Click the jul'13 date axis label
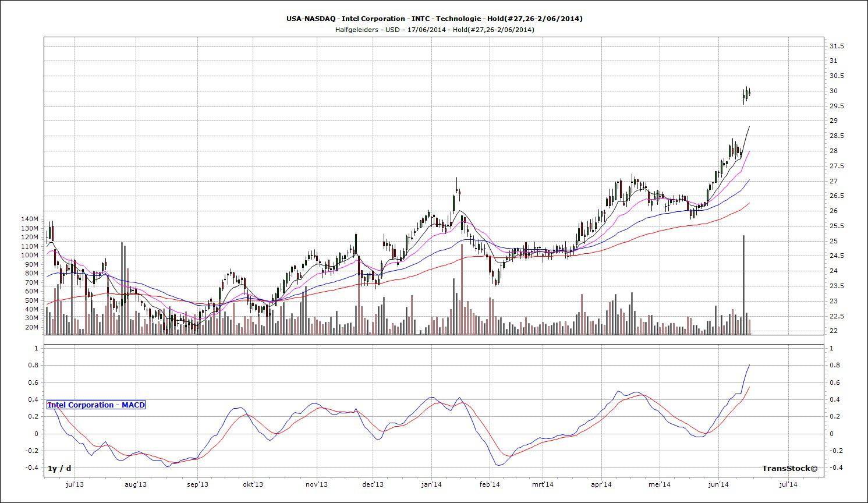Image resolution: width=868 pixels, height=503 pixels. point(75,484)
